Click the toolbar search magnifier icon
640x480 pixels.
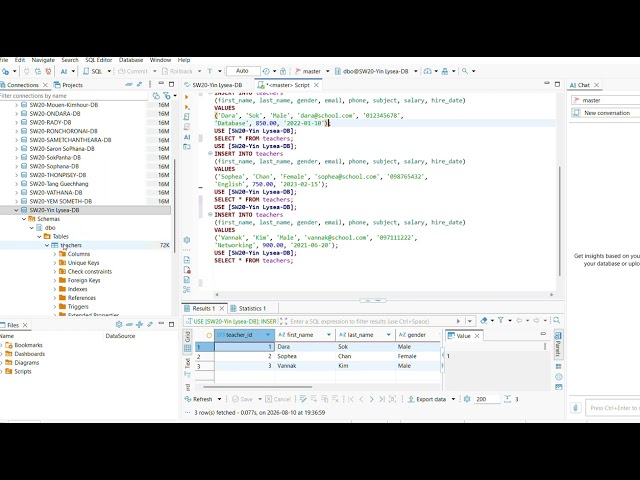coord(465,71)
